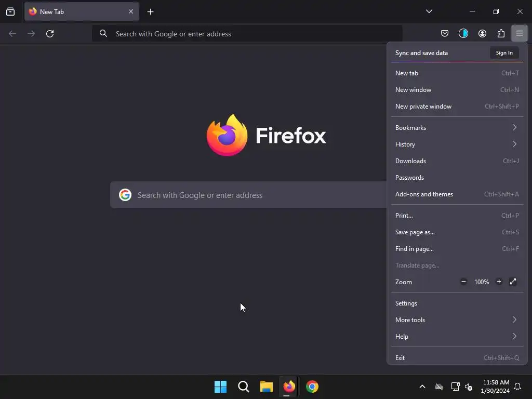Select the New Tab browser tab

click(x=82, y=11)
